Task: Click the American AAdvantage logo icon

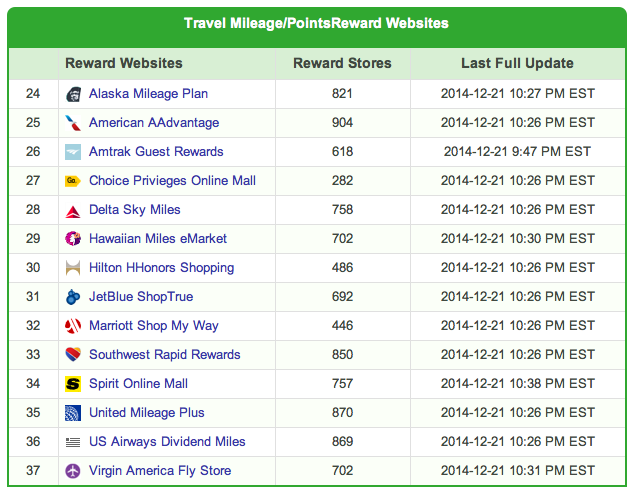Action: (73, 123)
